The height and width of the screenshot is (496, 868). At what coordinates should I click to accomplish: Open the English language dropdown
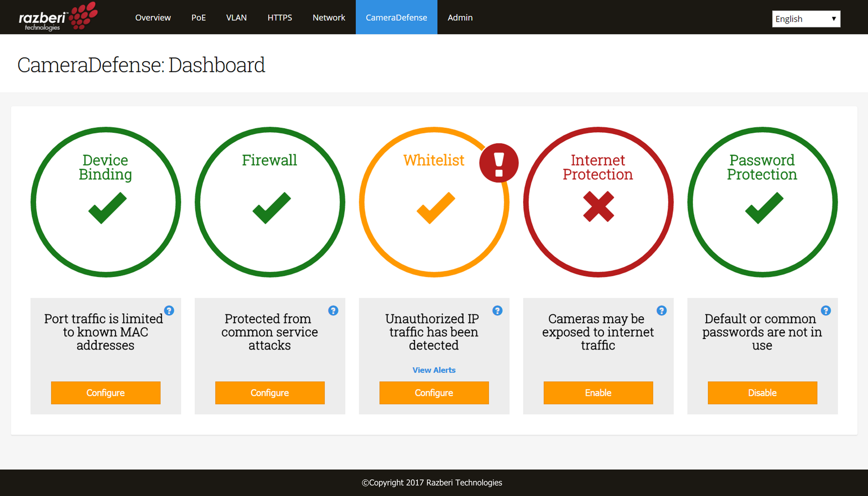click(806, 19)
